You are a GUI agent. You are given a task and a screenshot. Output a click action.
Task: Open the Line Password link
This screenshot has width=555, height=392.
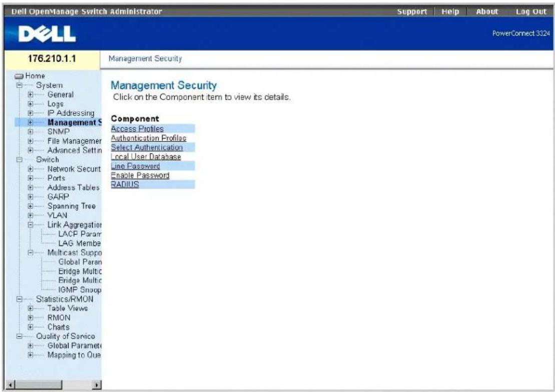coord(135,166)
